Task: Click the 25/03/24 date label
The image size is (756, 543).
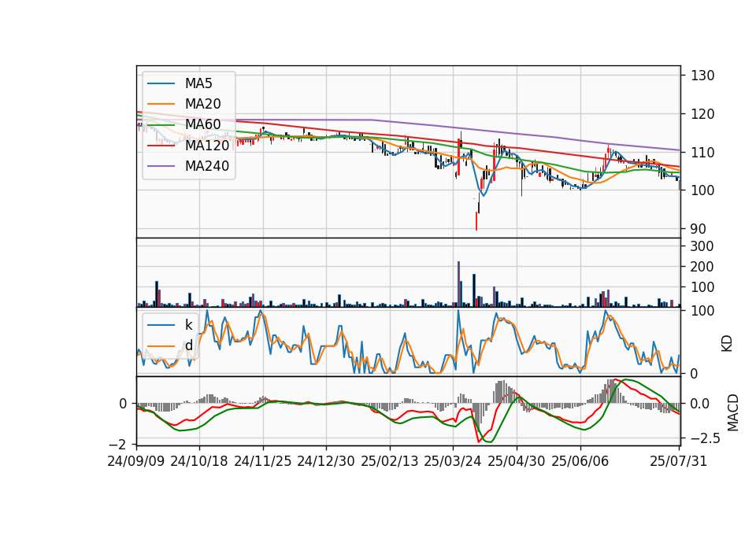Action: coord(453,461)
